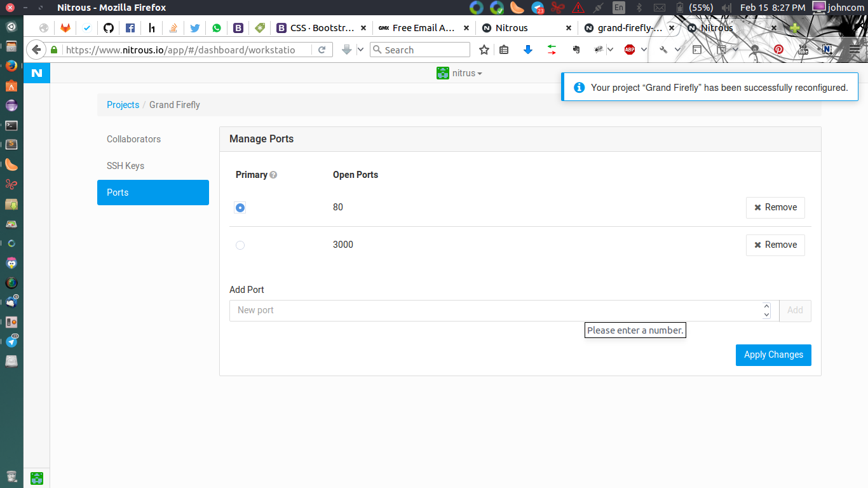This screenshot has width=868, height=488.
Task: Click the sound volume indicator
Action: tap(727, 8)
